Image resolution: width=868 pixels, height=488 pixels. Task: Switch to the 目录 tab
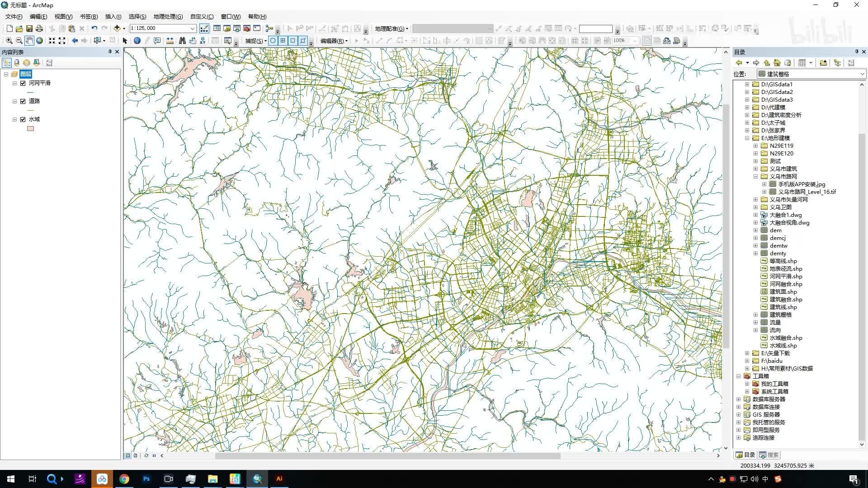tap(745, 455)
